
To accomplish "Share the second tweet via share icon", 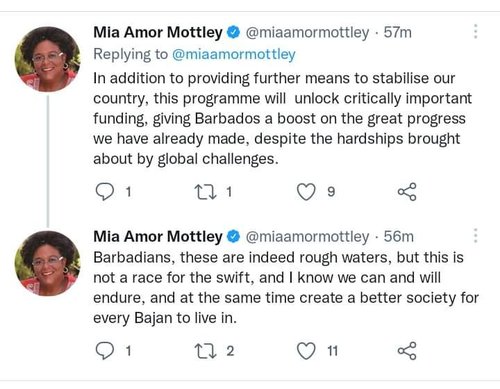I will [x=407, y=351].
